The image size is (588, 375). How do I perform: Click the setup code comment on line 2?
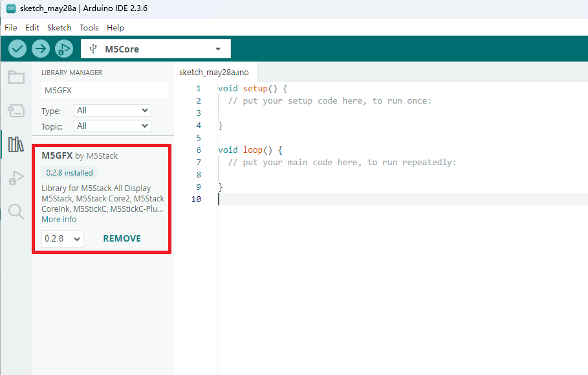(x=330, y=101)
